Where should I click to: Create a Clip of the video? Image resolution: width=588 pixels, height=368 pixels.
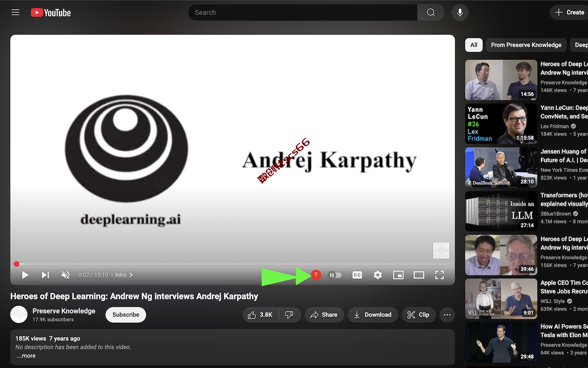(419, 315)
